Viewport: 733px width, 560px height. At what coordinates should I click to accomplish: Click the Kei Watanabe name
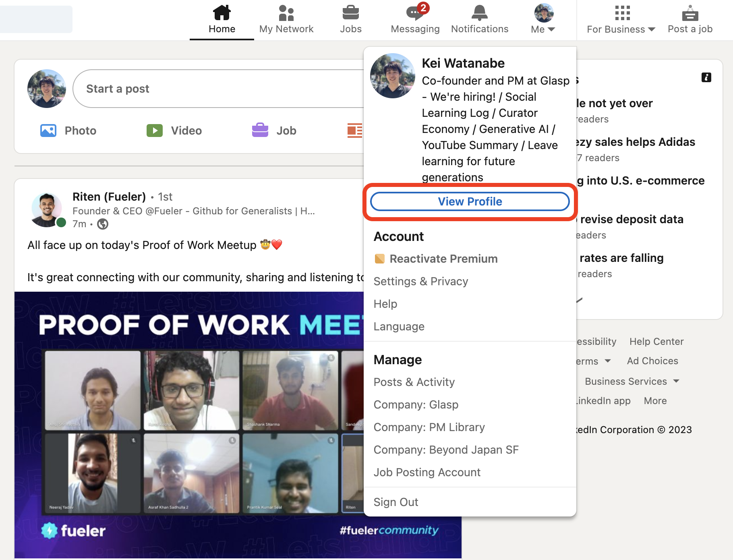point(463,63)
